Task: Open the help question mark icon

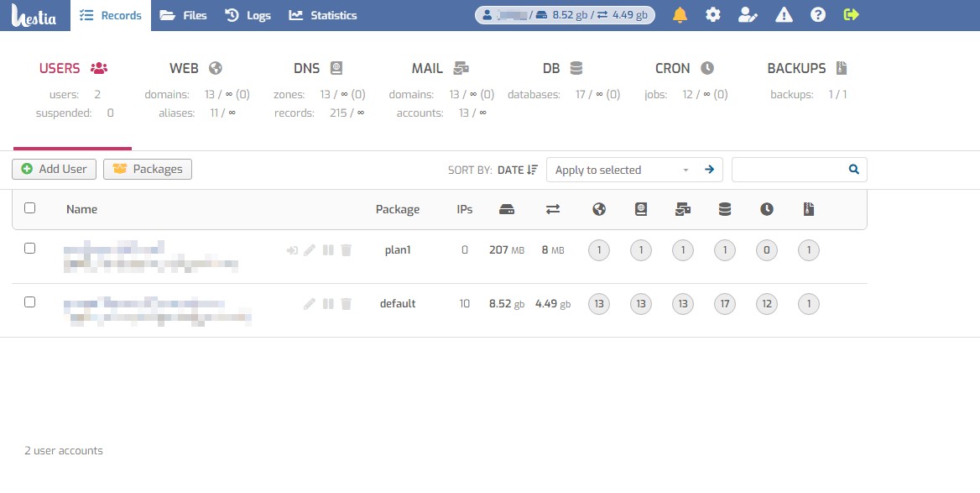Action: point(818,15)
